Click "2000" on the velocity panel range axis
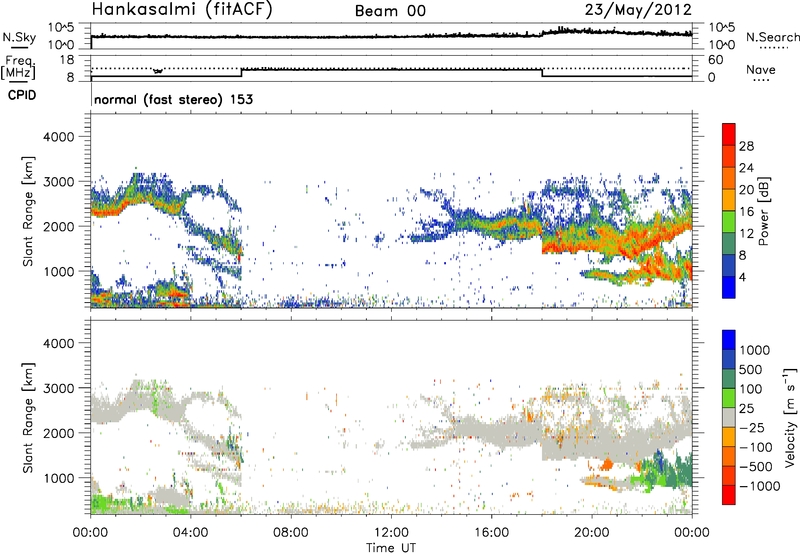The width and height of the screenshot is (800, 554). pyautogui.click(x=58, y=433)
